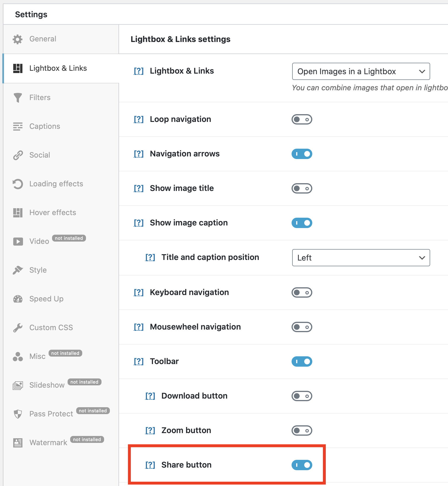Click the Misc 'not installed' badge

coord(65,353)
